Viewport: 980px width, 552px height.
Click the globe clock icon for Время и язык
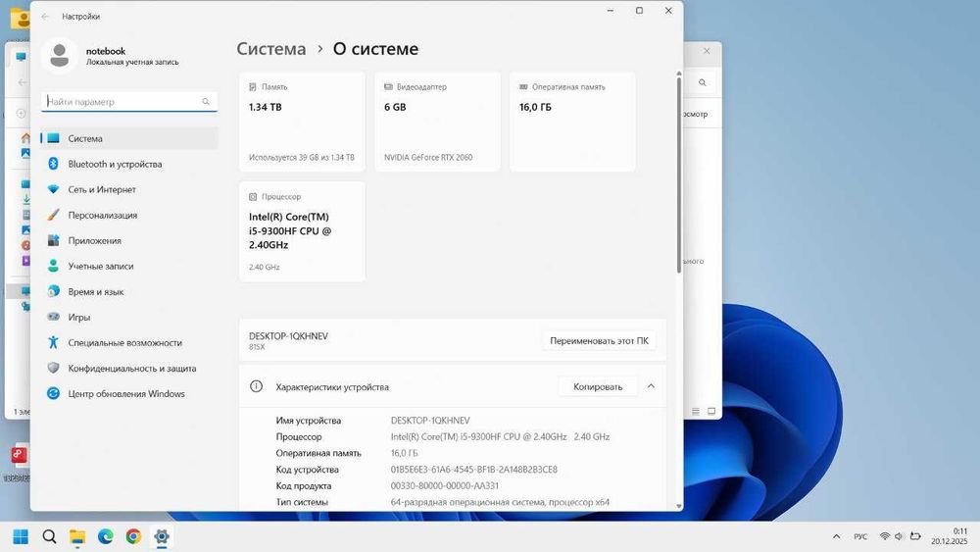click(53, 291)
